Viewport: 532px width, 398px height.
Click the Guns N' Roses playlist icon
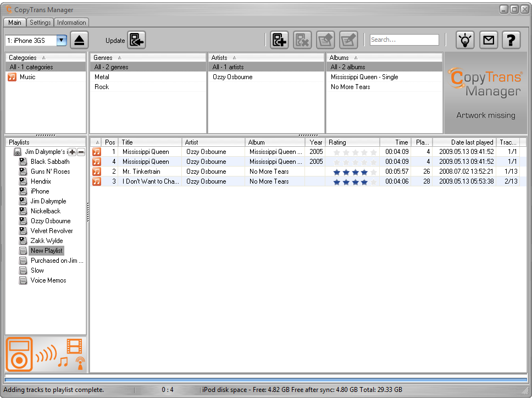coord(23,172)
